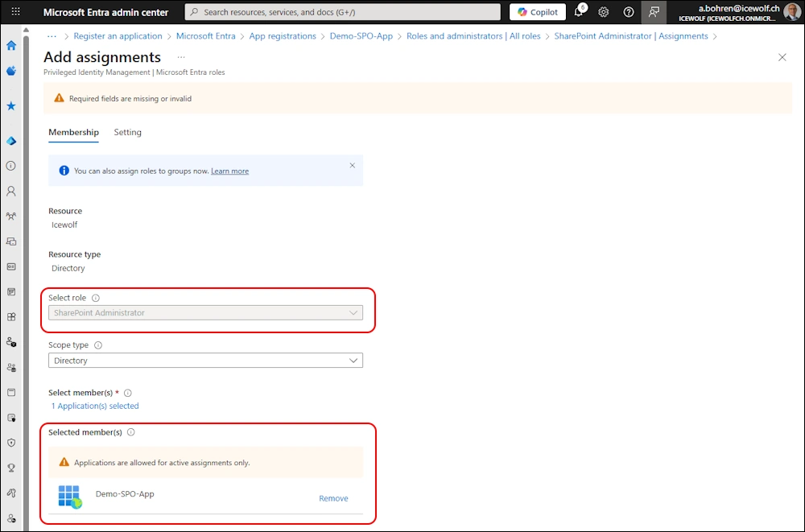Open the Copilot button
The image size is (805, 532).
538,12
